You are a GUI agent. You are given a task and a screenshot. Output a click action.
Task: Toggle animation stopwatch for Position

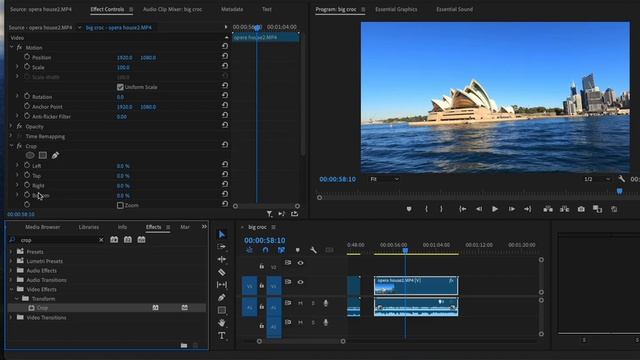pyautogui.click(x=27, y=57)
